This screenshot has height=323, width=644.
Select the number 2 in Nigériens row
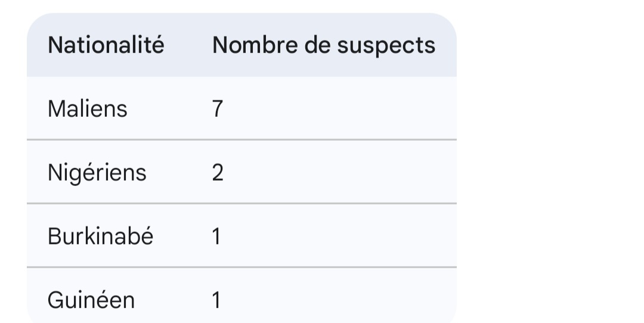pos(218,173)
